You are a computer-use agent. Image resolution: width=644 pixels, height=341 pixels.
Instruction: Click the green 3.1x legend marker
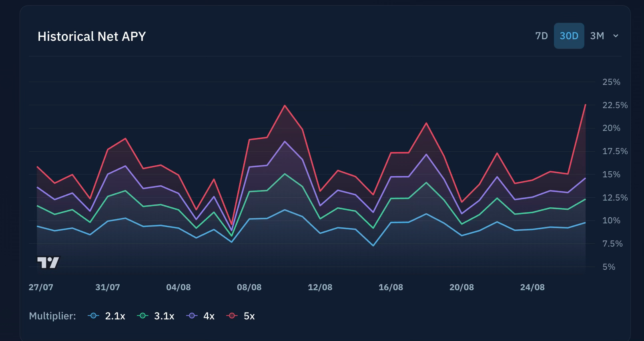pyautogui.click(x=142, y=316)
